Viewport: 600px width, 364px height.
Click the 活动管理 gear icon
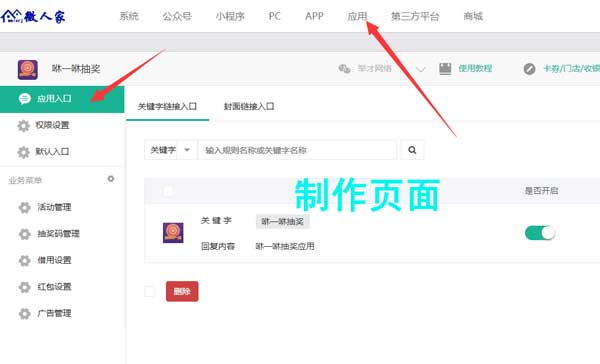[x=24, y=207]
